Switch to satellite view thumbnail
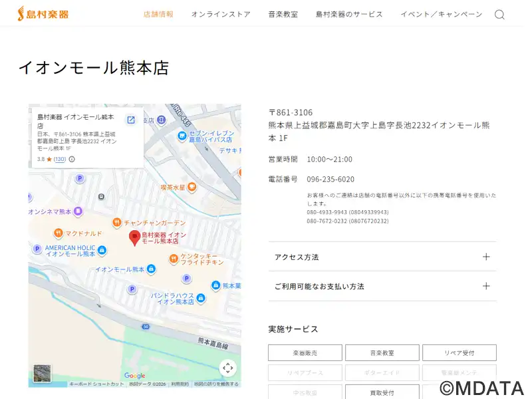This screenshot has width=532, height=399. (43, 372)
